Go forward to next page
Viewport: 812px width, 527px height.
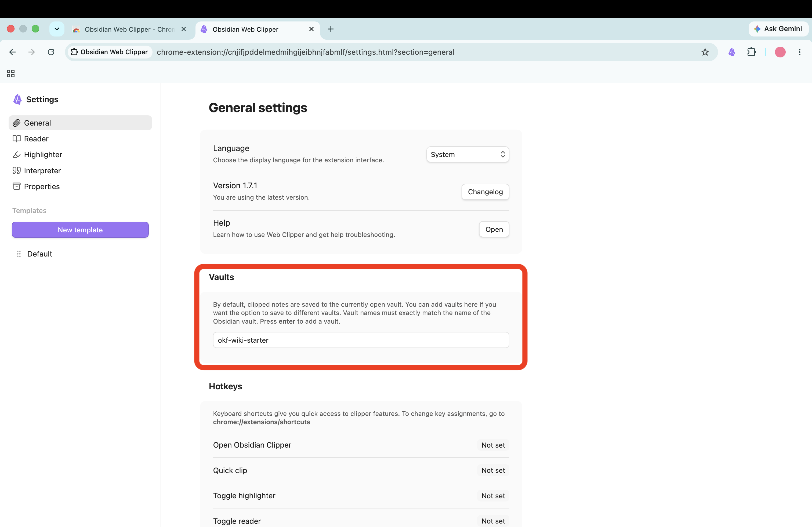click(x=32, y=52)
